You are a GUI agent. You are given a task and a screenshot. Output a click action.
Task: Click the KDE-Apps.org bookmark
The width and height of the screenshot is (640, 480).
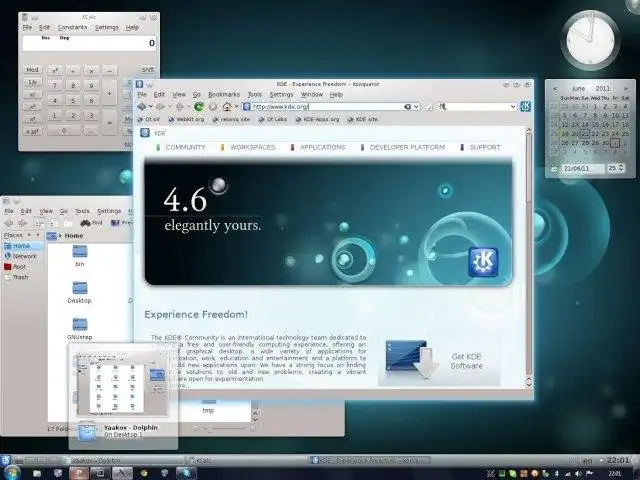(317, 119)
